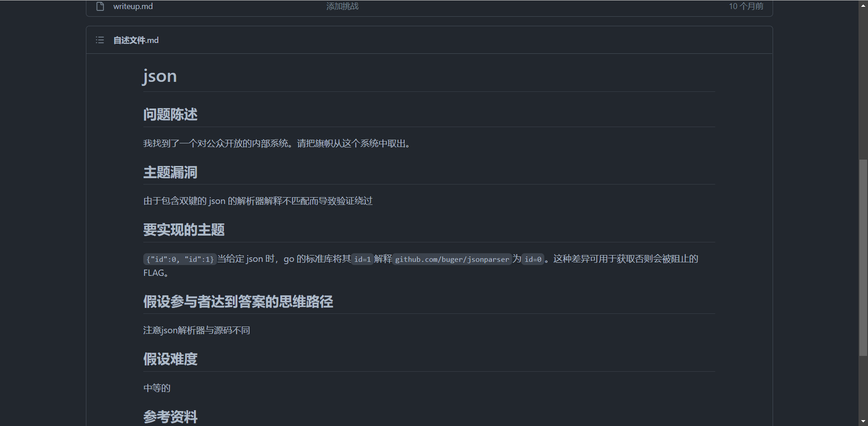The width and height of the screenshot is (868, 426).
Task: Open the outline icon beside 自述文件.md
Action: pyautogui.click(x=100, y=40)
